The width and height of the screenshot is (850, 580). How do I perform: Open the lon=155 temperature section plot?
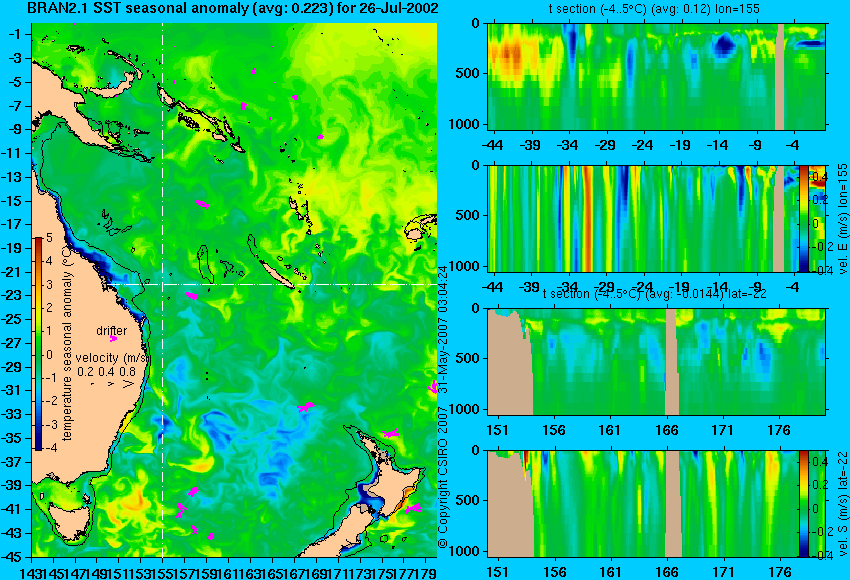656,76
